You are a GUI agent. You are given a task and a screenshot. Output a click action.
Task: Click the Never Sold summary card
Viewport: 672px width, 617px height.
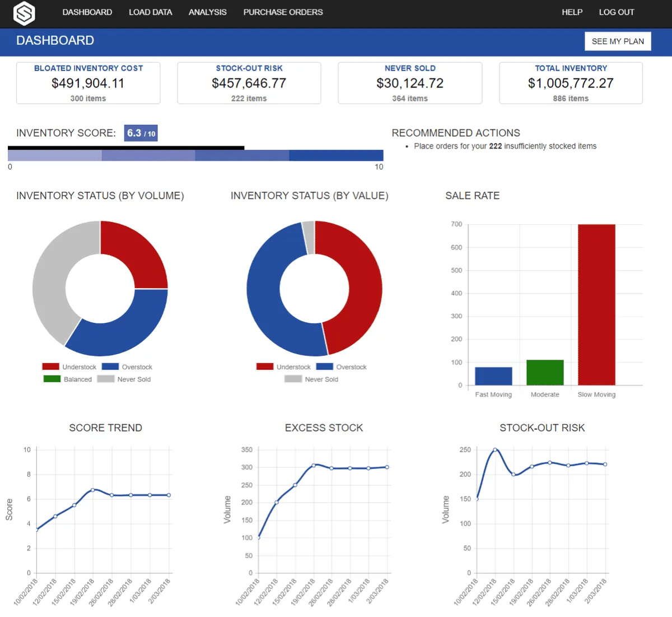(x=410, y=83)
